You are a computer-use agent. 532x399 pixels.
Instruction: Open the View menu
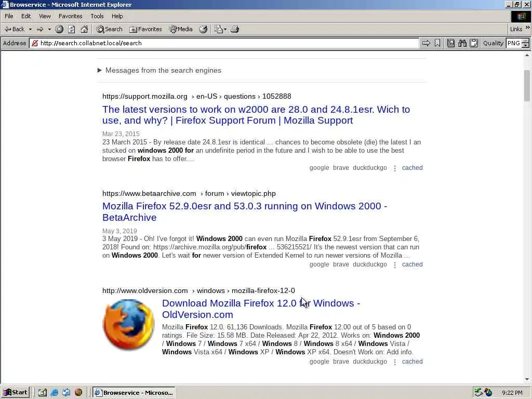45,16
